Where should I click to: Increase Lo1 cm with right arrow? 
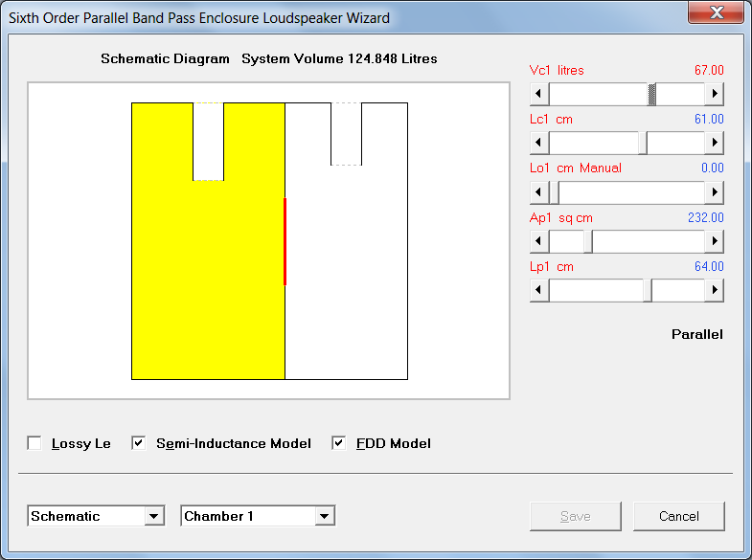pyautogui.click(x=714, y=192)
